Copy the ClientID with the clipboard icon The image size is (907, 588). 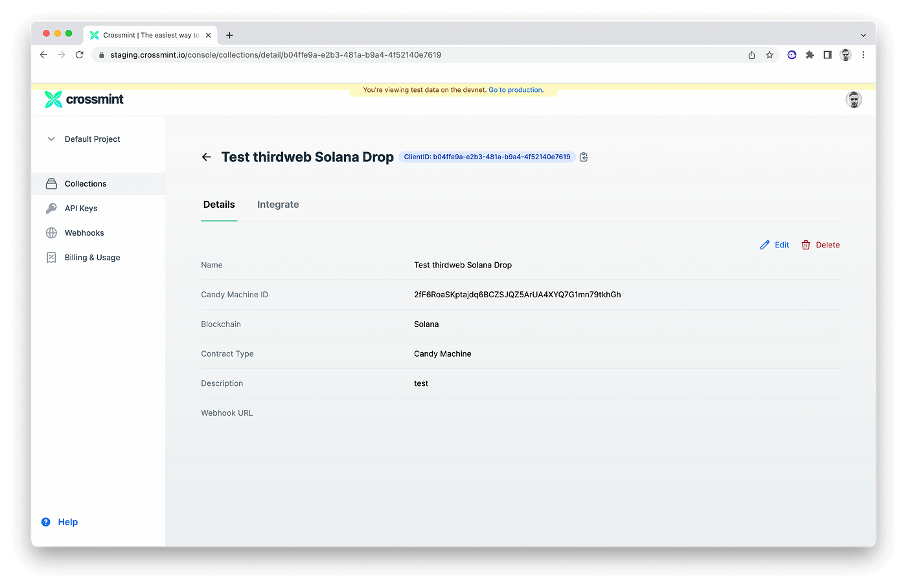tap(584, 157)
